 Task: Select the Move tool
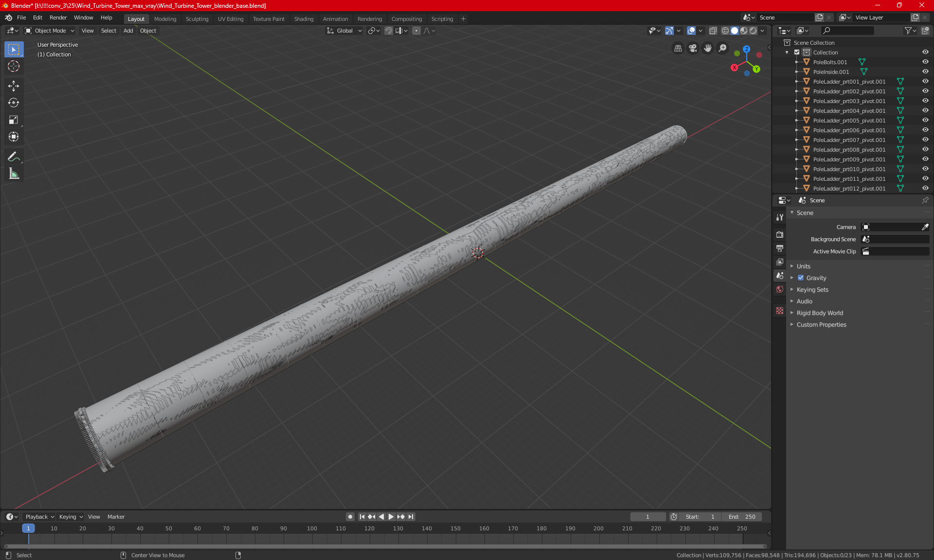coord(14,86)
